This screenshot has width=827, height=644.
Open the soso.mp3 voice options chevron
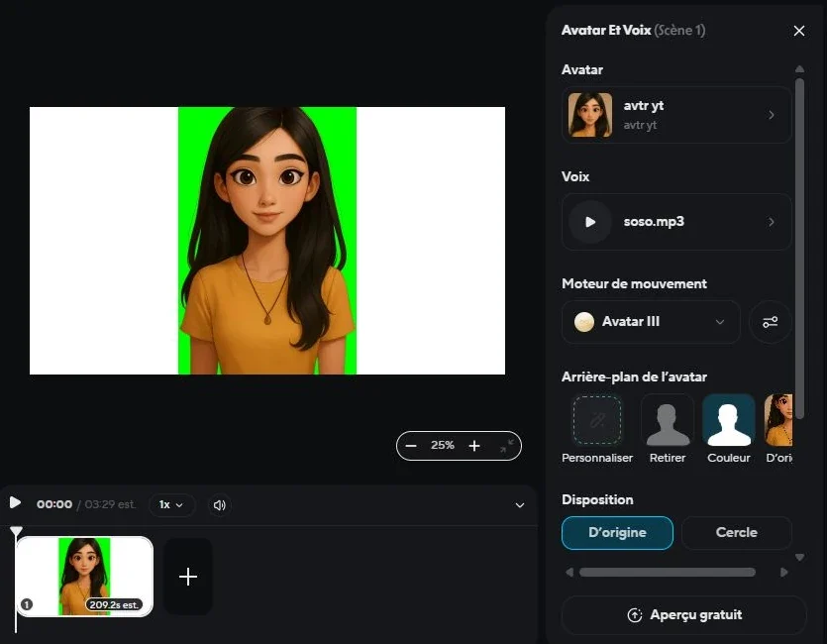click(x=772, y=222)
